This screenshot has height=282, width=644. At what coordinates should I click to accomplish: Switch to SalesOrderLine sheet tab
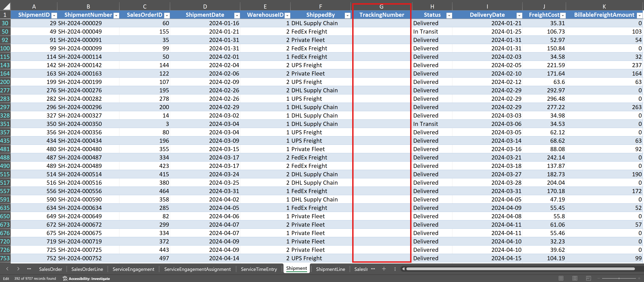(87, 269)
